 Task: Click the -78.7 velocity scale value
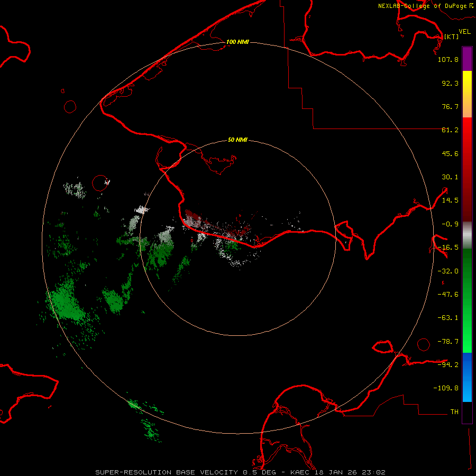point(448,342)
